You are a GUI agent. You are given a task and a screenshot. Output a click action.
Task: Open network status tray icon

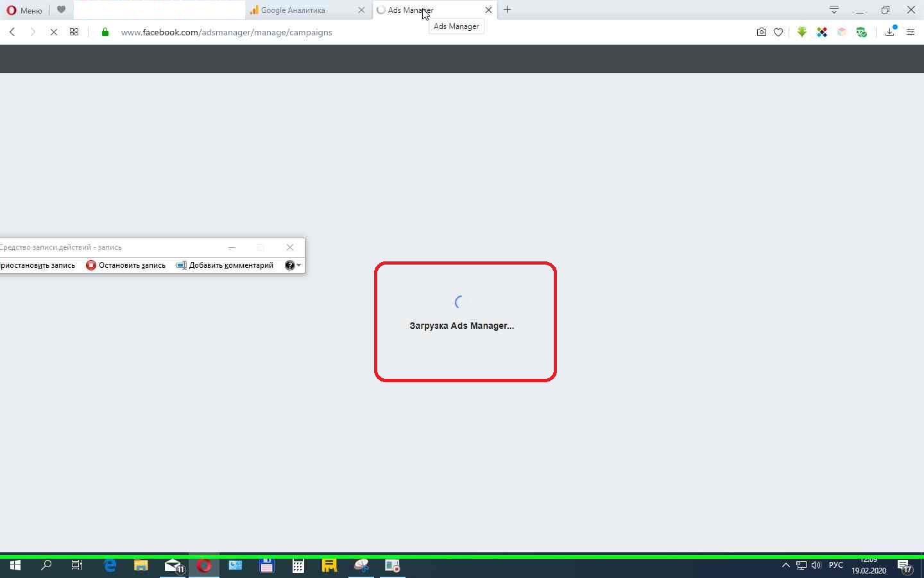[x=801, y=566]
